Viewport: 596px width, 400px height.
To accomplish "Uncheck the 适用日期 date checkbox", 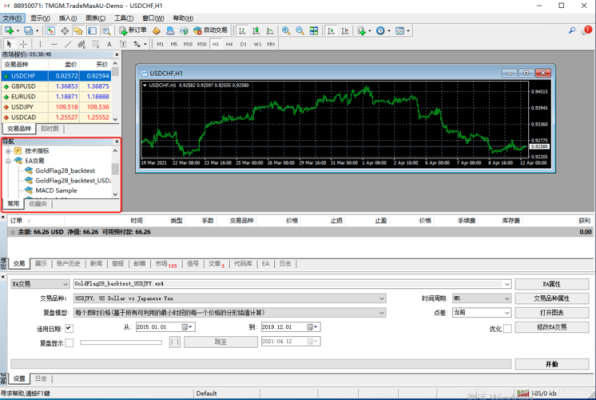I will click(x=69, y=328).
